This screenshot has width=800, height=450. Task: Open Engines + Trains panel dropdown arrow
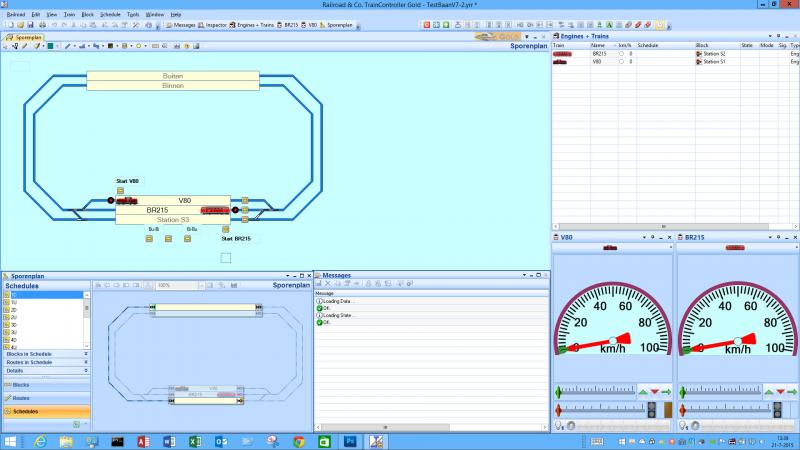(770, 36)
